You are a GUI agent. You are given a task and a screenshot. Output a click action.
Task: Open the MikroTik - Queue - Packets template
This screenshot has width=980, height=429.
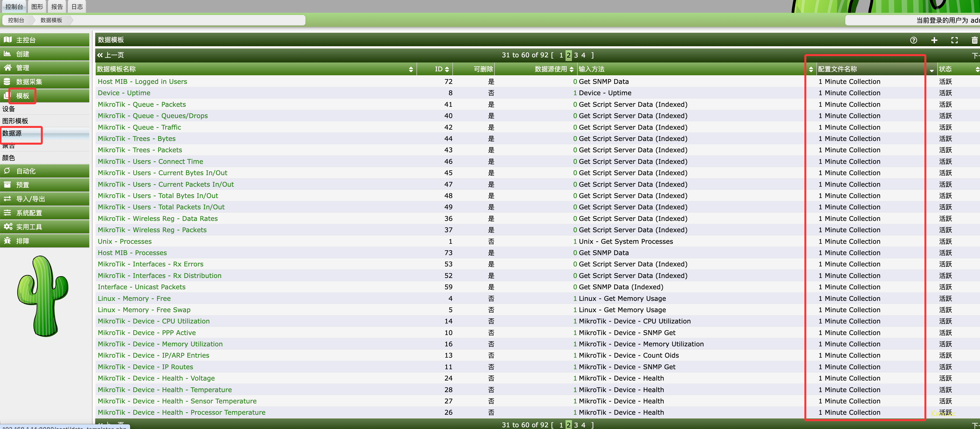click(x=142, y=104)
